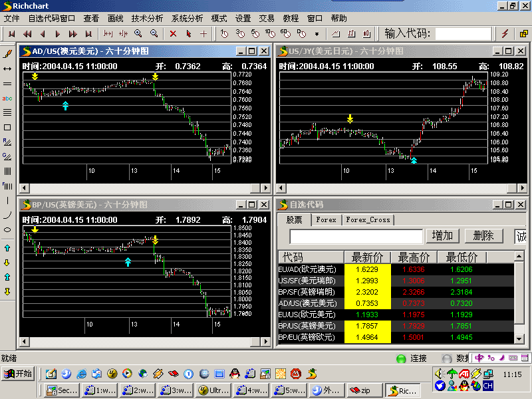Click the 输入代码 input field

click(x=463, y=34)
